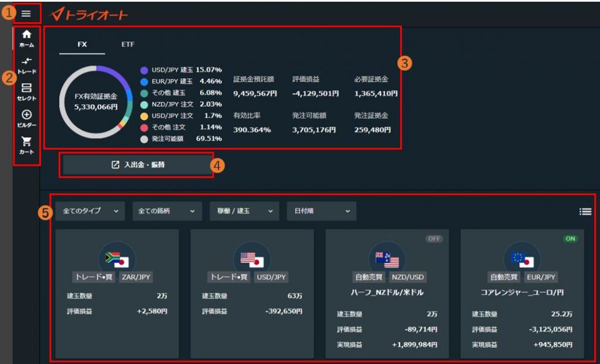Click the NZD/JPY 注文 legend dot
The image size is (600, 364).
coord(144,105)
